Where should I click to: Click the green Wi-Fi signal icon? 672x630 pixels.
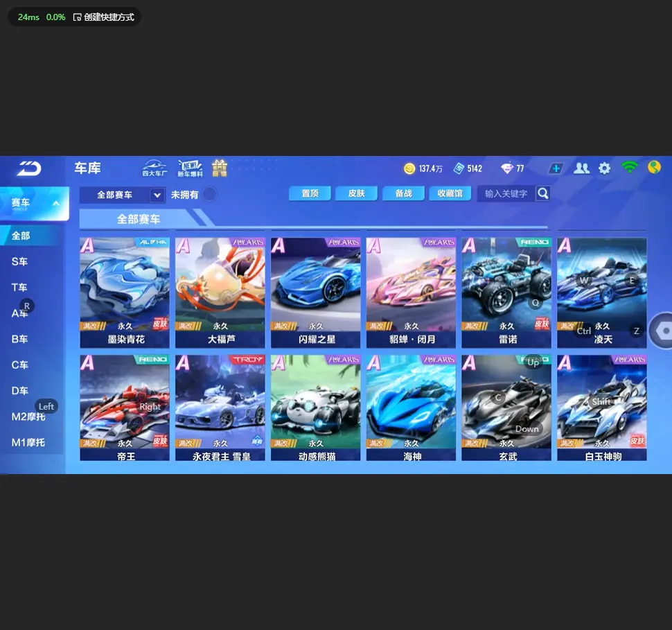coord(629,167)
